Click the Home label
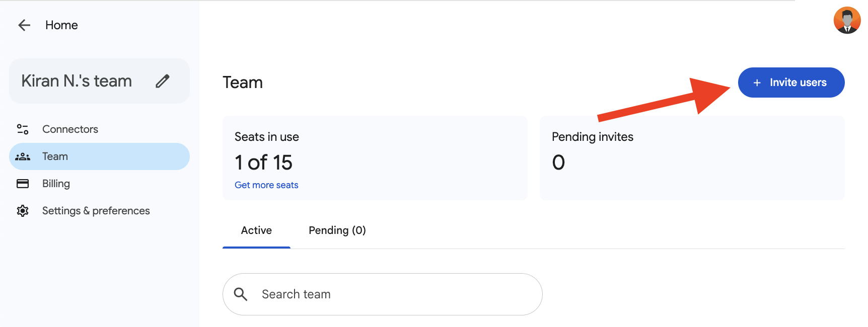868x327 pixels. pos(61,25)
